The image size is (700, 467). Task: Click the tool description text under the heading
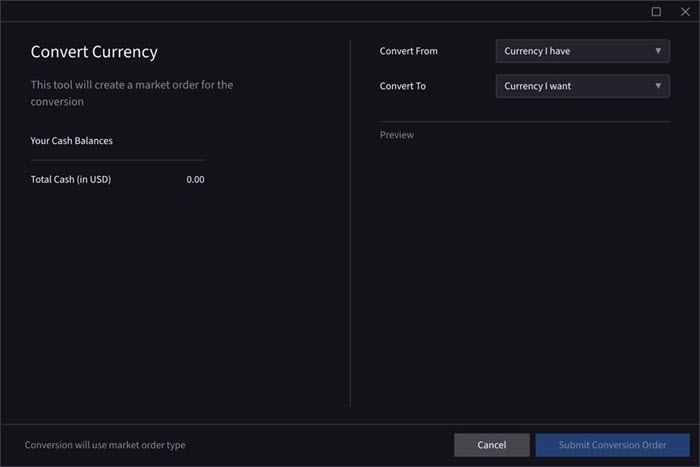coord(132,93)
